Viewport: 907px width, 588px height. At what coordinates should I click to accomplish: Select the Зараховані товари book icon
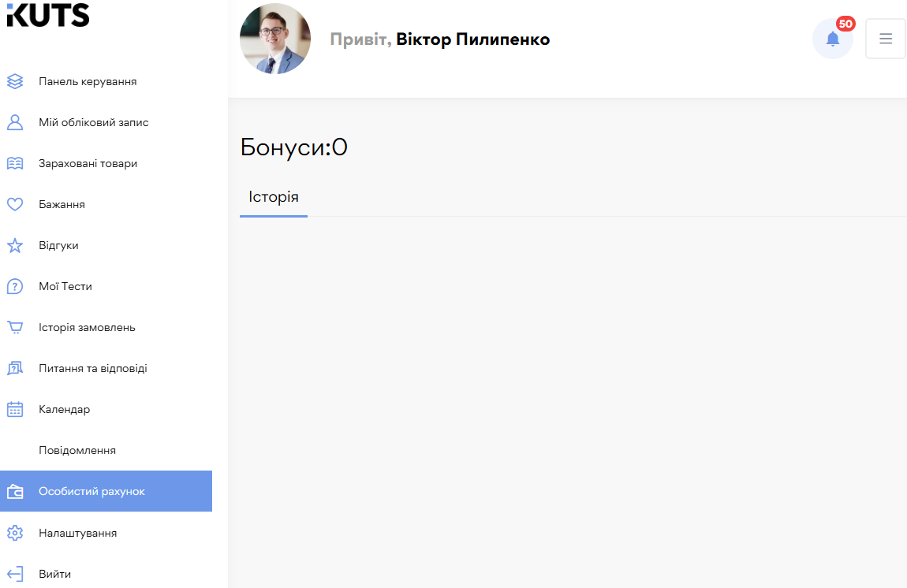tap(15, 163)
